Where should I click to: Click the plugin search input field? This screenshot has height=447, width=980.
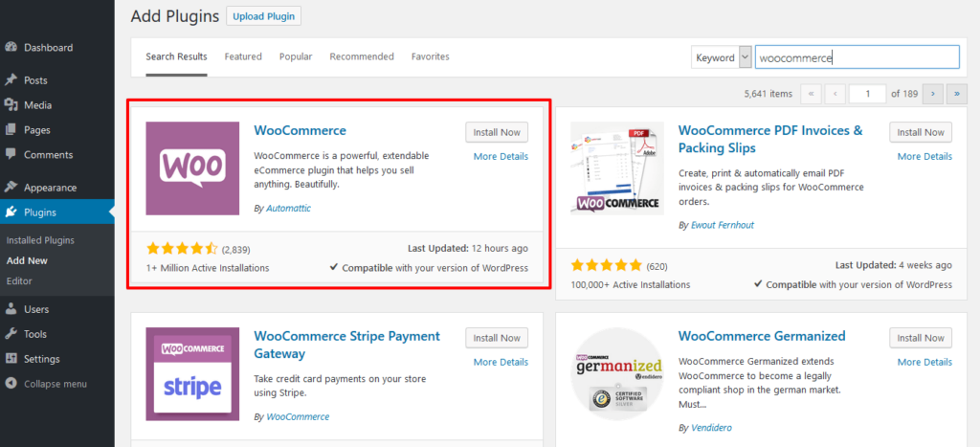point(857,56)
